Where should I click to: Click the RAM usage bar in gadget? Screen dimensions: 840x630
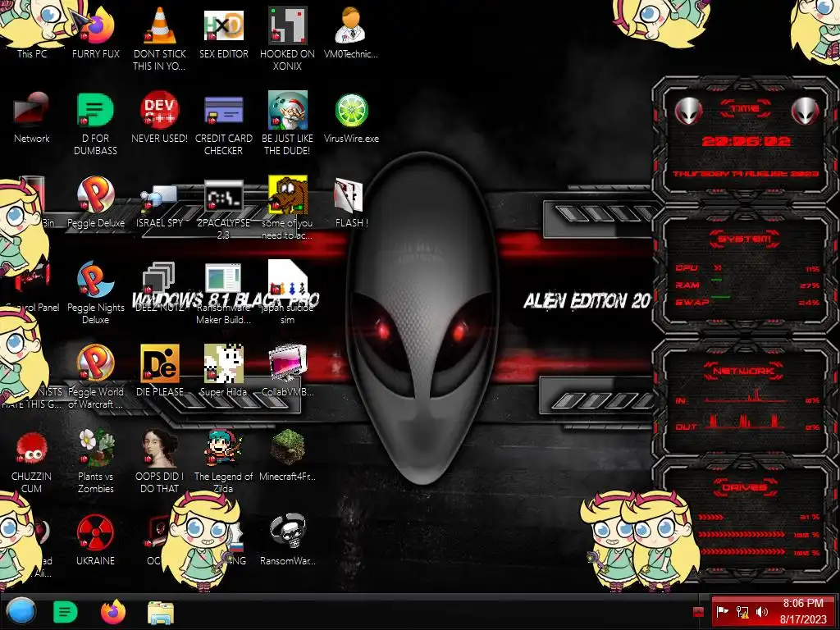click(x=716, y=279)
